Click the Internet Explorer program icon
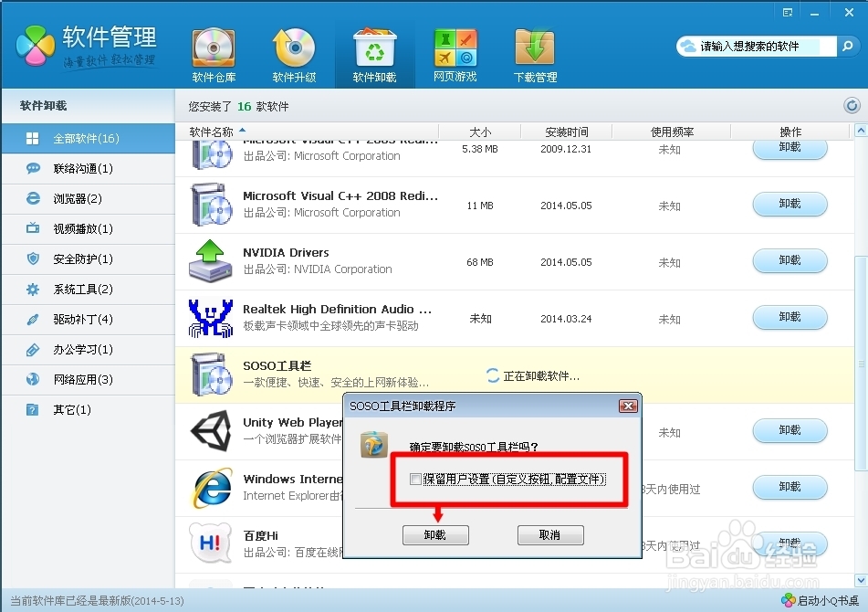The width and height of the screenshot is (868, 612). pyautogui.click(x=209, y=487)
